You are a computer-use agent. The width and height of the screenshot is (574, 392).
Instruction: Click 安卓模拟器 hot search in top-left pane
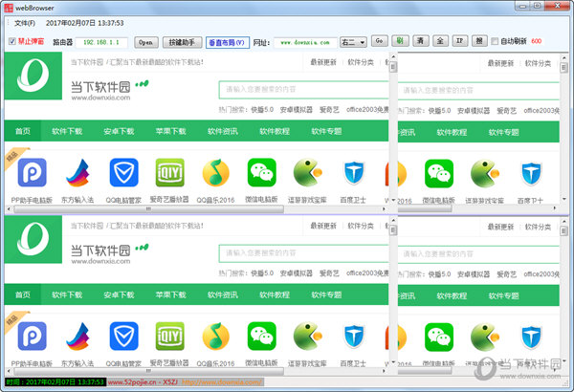click(297, 109)
